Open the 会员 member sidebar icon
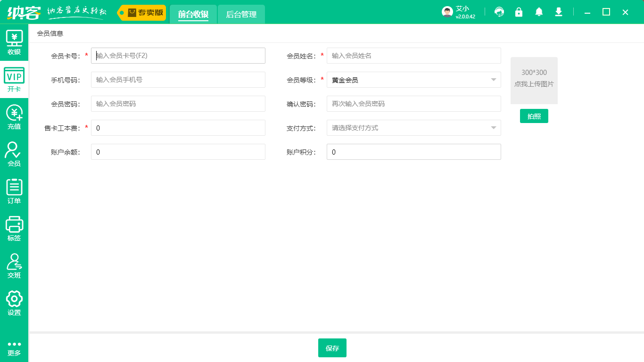 coord(14,154)
